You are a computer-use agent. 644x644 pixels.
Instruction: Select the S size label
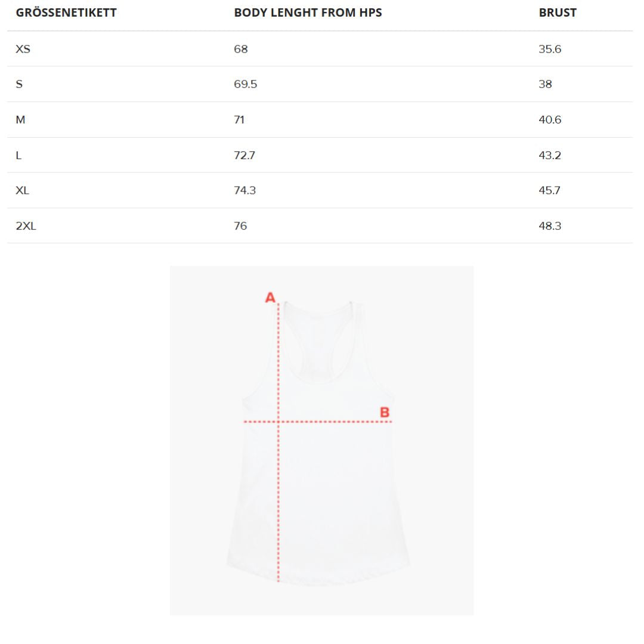coord(19,84)
